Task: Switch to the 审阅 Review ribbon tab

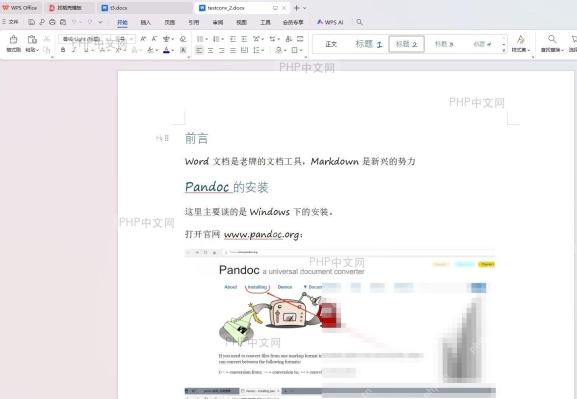Action: point(218,22)
